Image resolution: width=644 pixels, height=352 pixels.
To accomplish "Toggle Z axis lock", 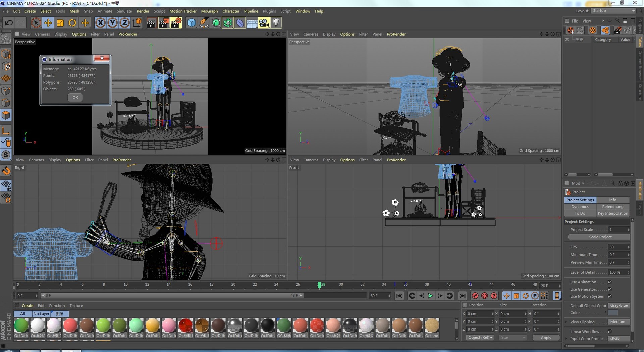I will 124,23.
